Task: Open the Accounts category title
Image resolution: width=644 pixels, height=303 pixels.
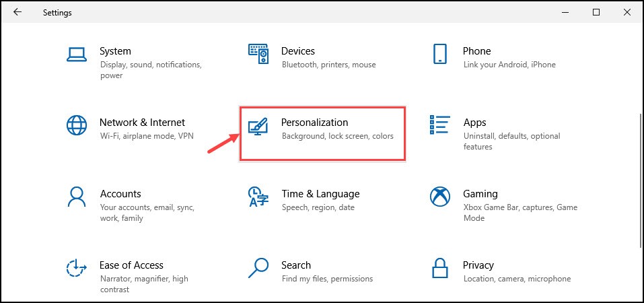Action: click(x=120, y=194)
